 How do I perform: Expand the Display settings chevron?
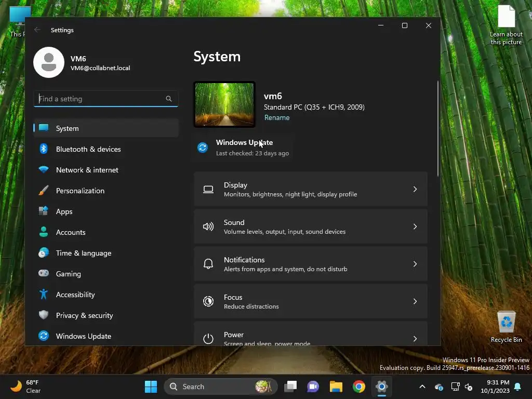click(x=415, y=189)
